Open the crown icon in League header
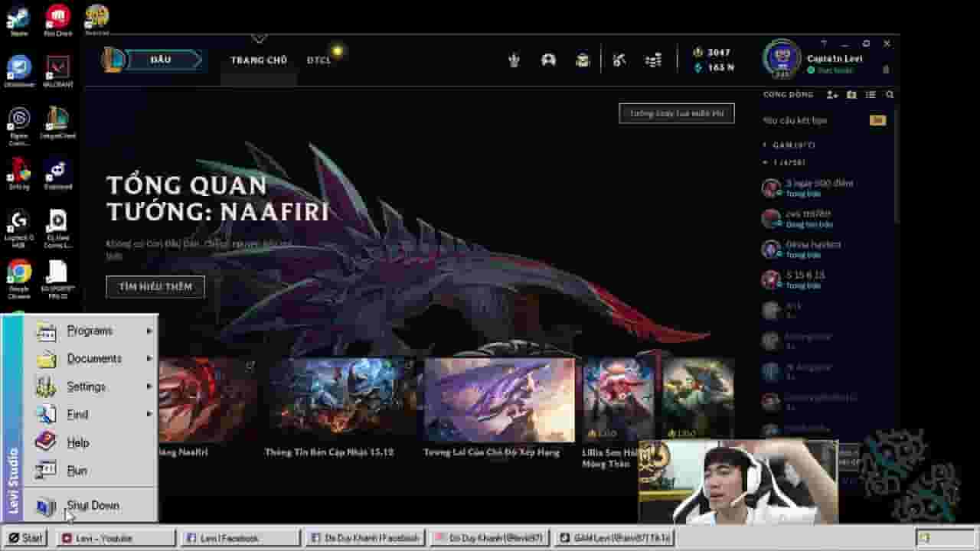 (x=514, y=60)
